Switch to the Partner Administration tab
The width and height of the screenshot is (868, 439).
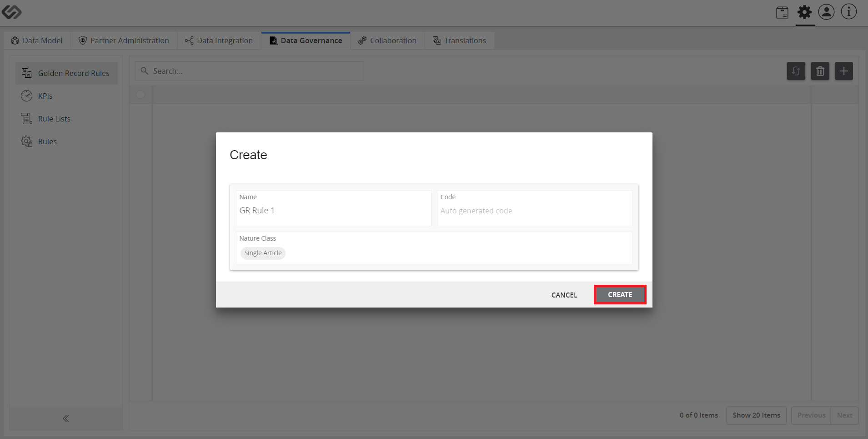click(x=124, y=40)
